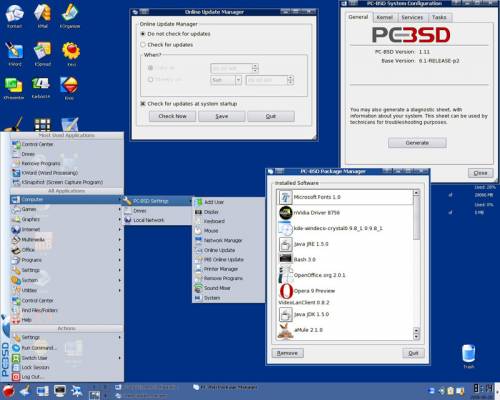The width and height of the screenshot is (500, 400).
Task: Select the Java JRE 1.5.0 package icon
Action: pyautogui.click(x=286, y=244)
